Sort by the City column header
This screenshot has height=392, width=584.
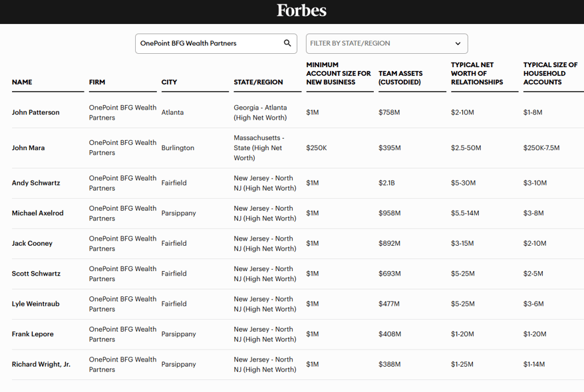(169, 82)
